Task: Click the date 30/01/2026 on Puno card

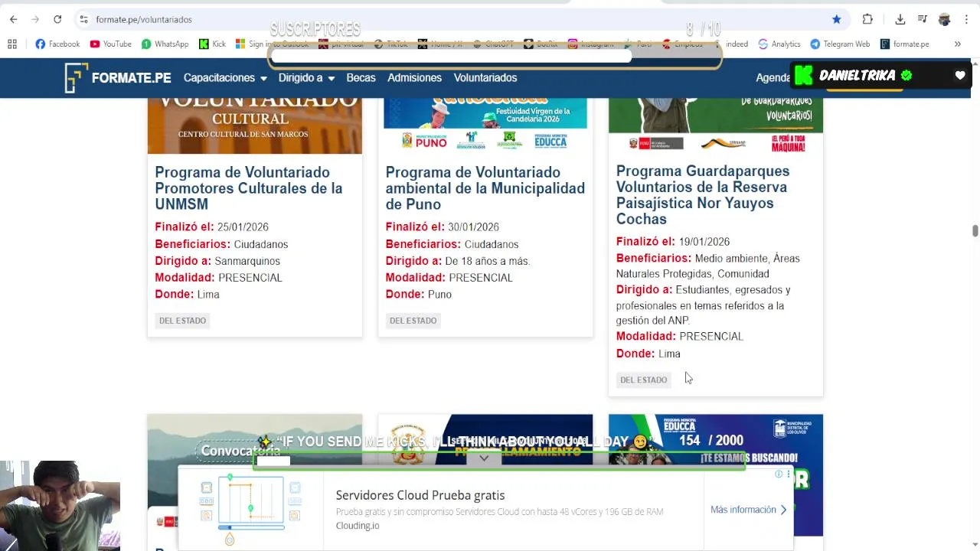Action: [x=473, y=227]
